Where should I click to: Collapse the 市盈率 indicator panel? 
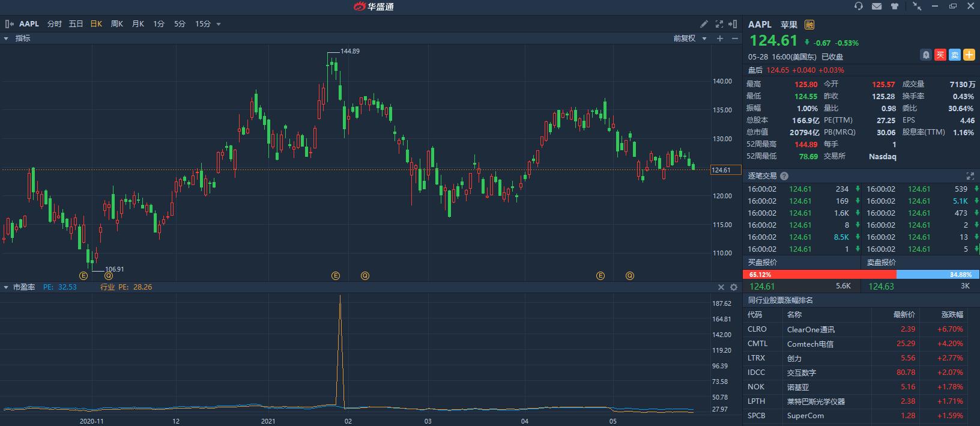pyautogui.click(x=7, y=287)
